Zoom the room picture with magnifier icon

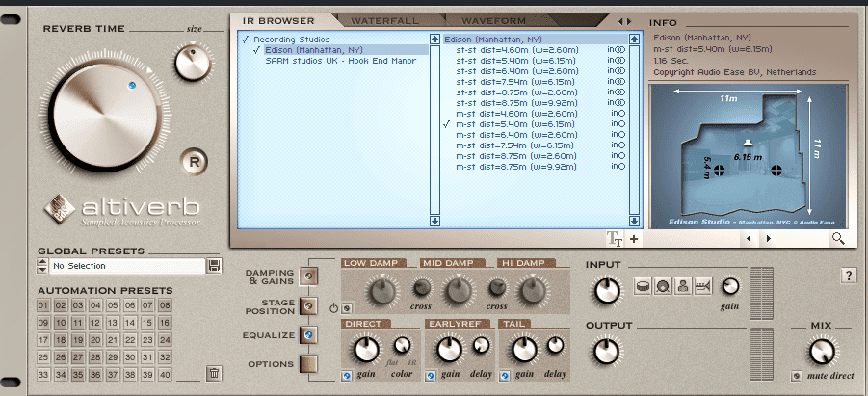click(838, 239)
